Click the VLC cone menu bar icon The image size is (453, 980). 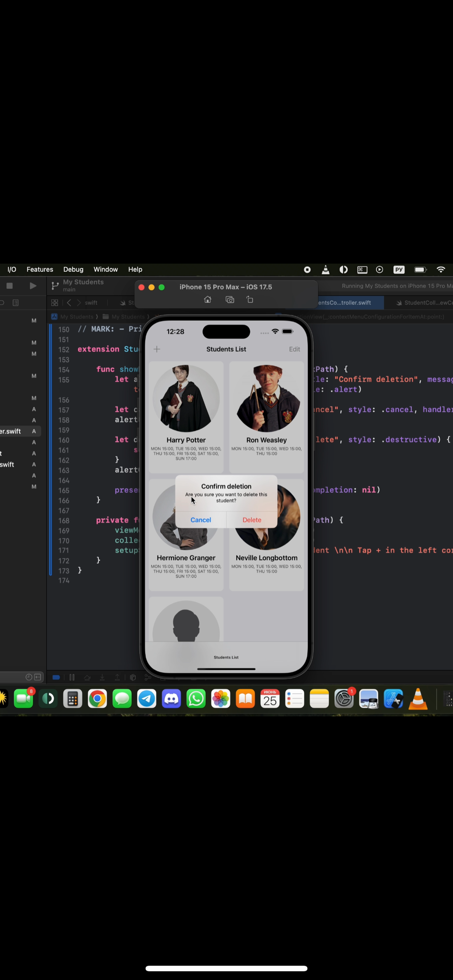point(325,269)
